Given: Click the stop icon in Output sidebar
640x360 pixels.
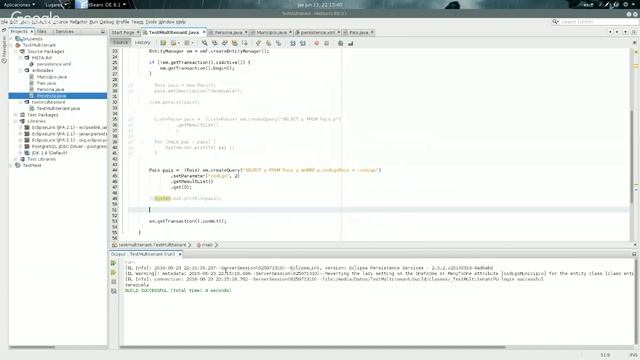Looking at the screenshot, I should pos(113,282).
